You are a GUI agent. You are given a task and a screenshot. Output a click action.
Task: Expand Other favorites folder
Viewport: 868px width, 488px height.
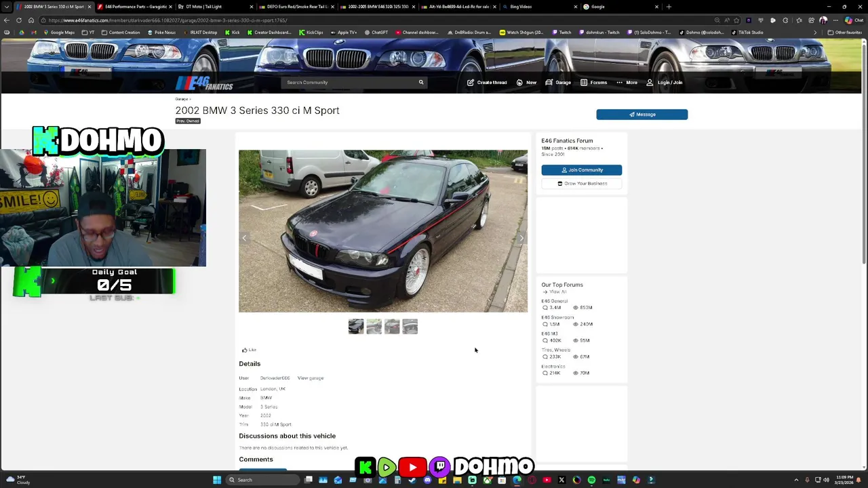pos(844,33)
